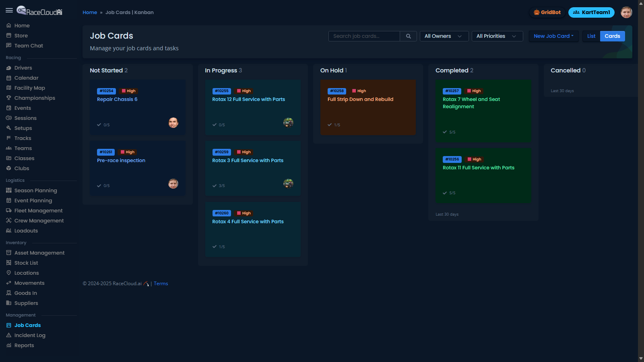Click the search job cards input field
The height and width of the screenshot is (362, 644).
point(364,36)
